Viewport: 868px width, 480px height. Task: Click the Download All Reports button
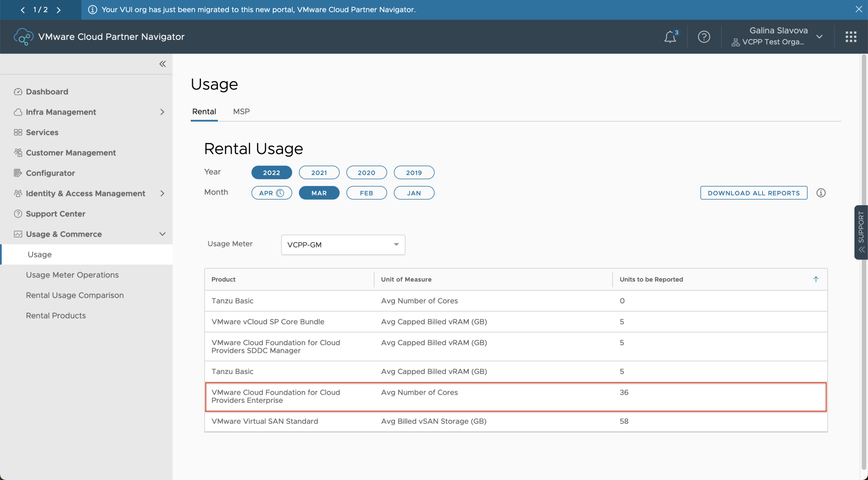[x=753, y=193]
